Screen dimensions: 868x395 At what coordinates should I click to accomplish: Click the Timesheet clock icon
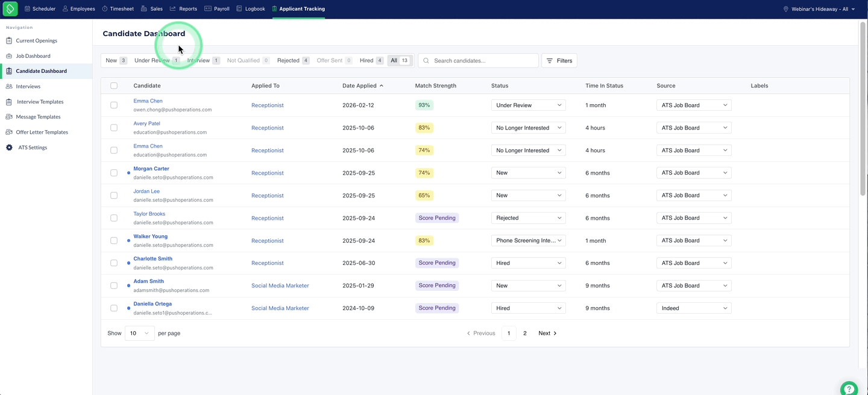105,9
